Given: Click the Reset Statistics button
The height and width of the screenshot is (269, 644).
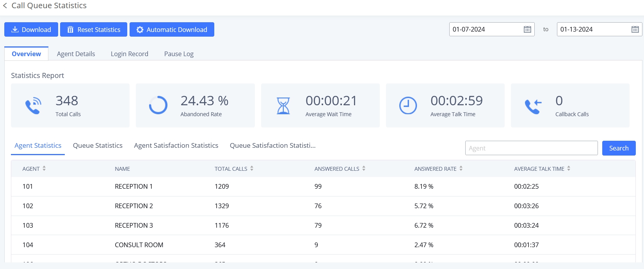Looking at the screenshot, I should (x=94, y=30).
